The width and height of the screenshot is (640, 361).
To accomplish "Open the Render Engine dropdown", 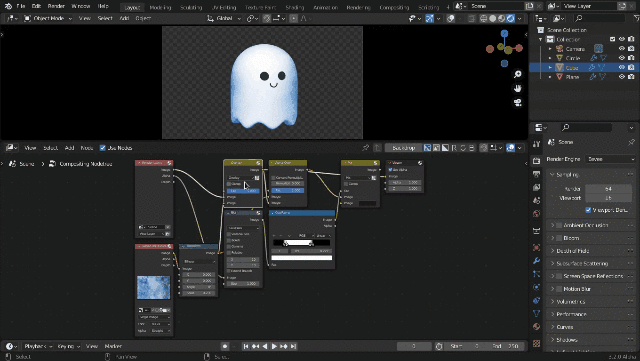I will 611,159.
